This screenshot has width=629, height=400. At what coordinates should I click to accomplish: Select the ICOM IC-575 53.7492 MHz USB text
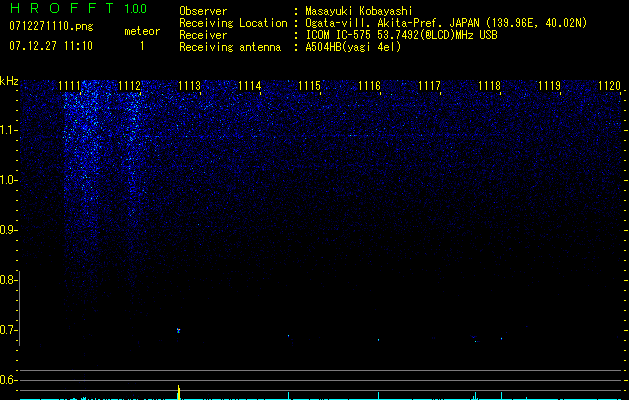pos(401,35)
